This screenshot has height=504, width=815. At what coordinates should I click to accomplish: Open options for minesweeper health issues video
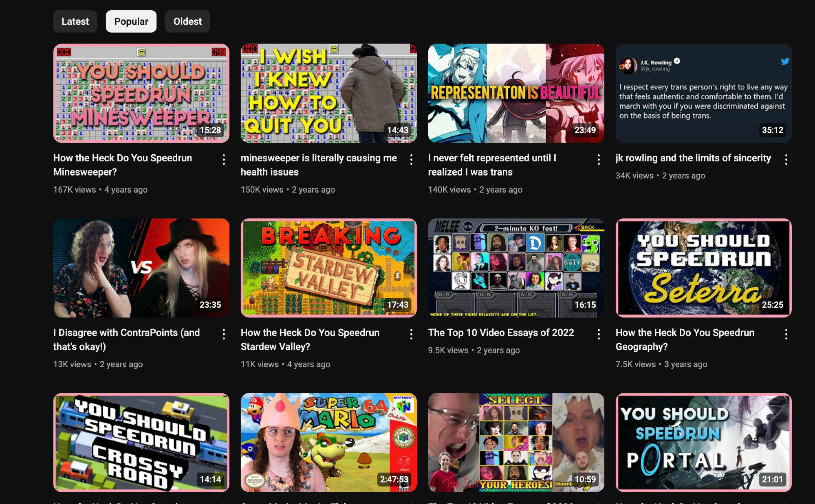click(411, 160)
